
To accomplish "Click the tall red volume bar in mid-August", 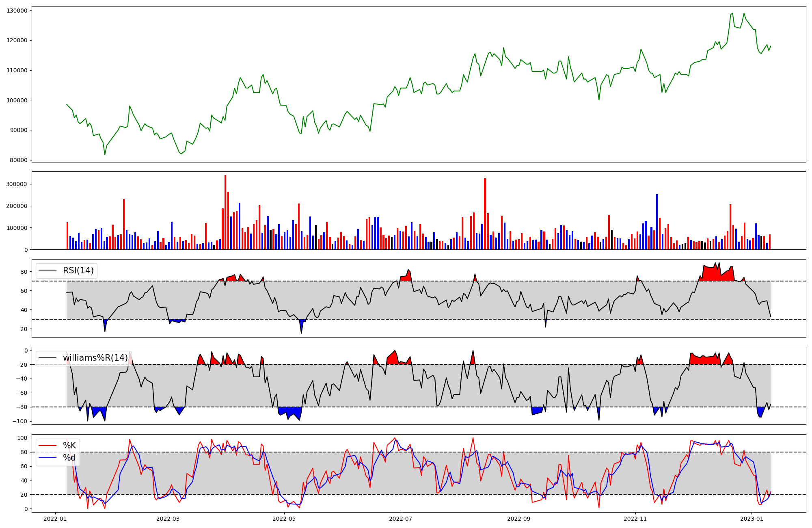I will click(x=485, y=214).
